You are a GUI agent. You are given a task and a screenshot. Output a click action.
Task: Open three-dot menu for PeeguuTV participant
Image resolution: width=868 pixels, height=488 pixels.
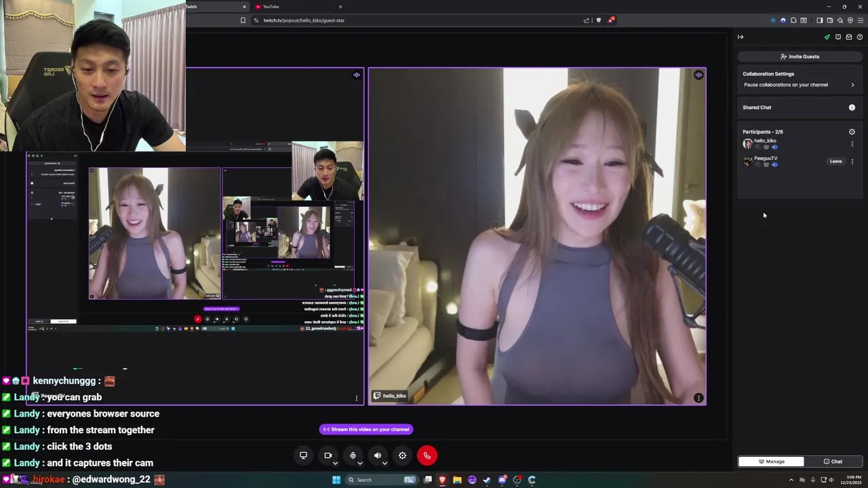(x=852, y=161)
